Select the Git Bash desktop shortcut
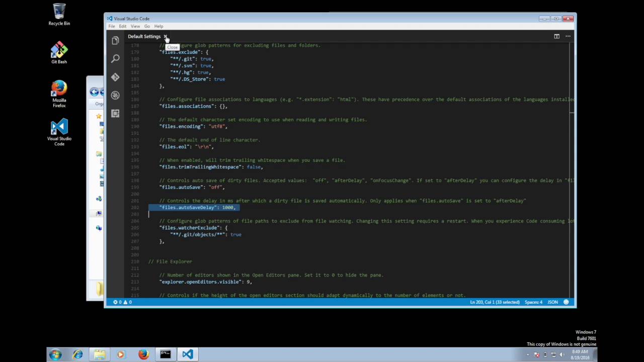644x362 pixels. (x=59, y=53)
